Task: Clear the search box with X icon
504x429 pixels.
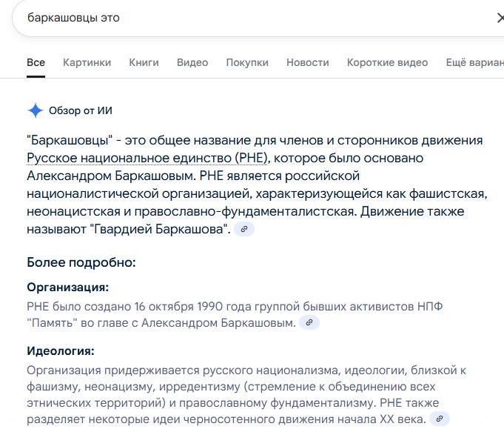Action: point(500,18)
